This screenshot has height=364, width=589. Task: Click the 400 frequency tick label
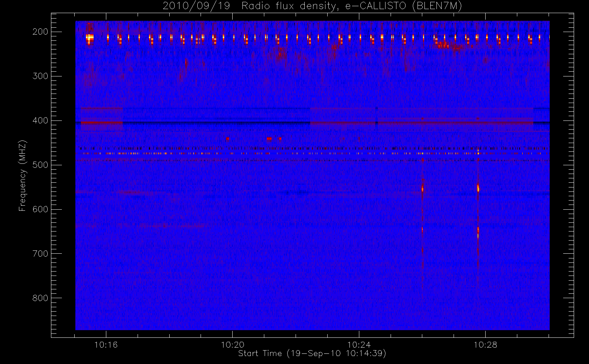coord(40,120)
